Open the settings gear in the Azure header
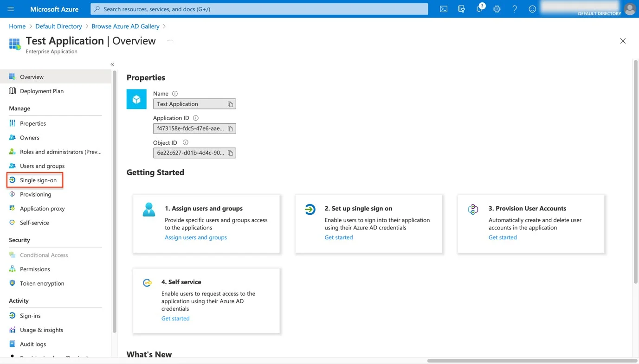This screenshot has height=364, width=639. click(x=497, y=9)
